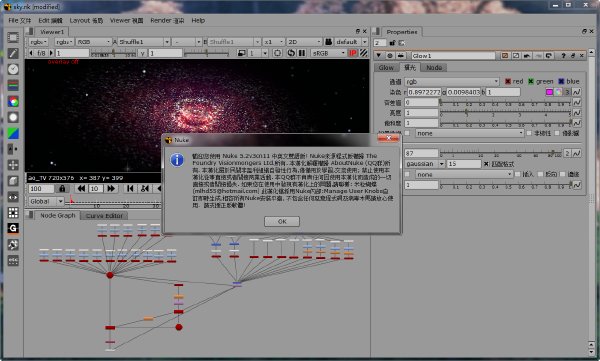Image resolution: width=600 pixels, height=361 pixels.
Task: Open the animation curve button beside value 87
Action: pos(577,153)
